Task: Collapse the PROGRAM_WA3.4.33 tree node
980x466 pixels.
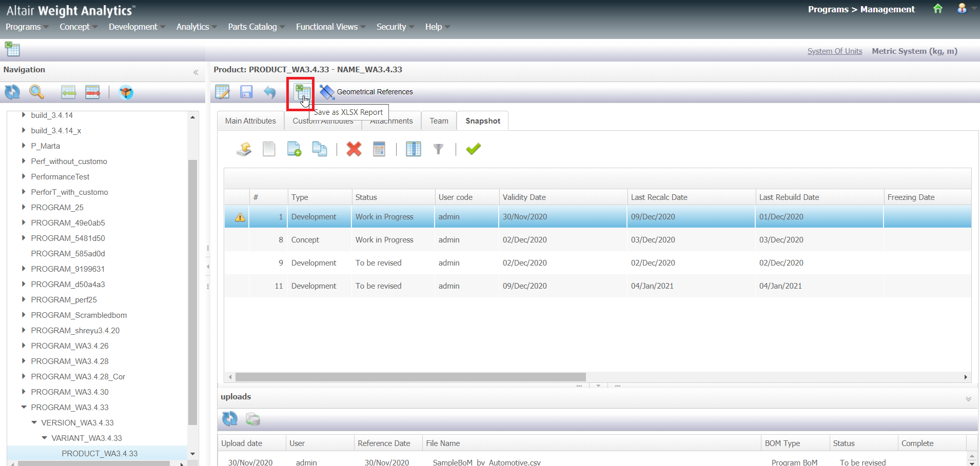Action: (24, 407)
